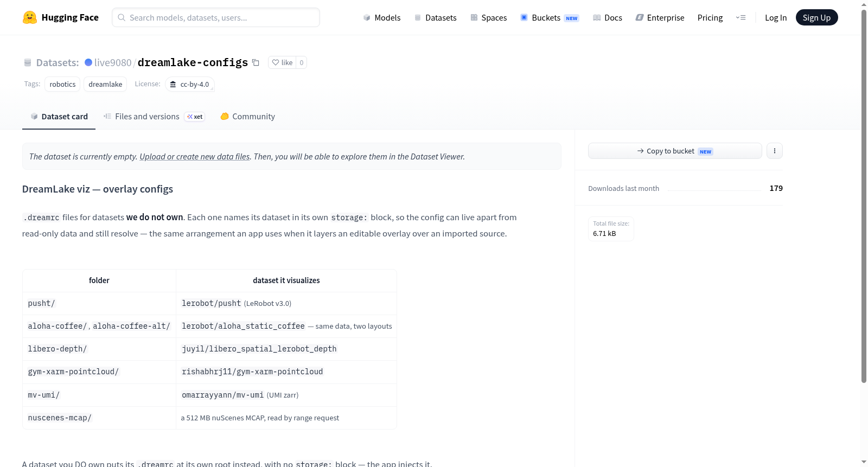This screenshot has height=467, width=868.
Task: Click the rishabhrj11/gym-xarm-pointcloud dataset name
Action: [252, 372]
